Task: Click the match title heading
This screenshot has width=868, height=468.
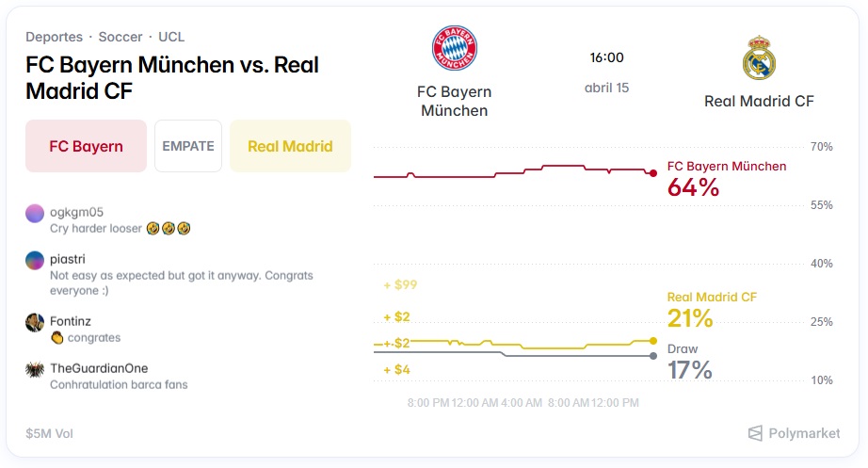Action: pyautogui.click(x=172, y=77)
